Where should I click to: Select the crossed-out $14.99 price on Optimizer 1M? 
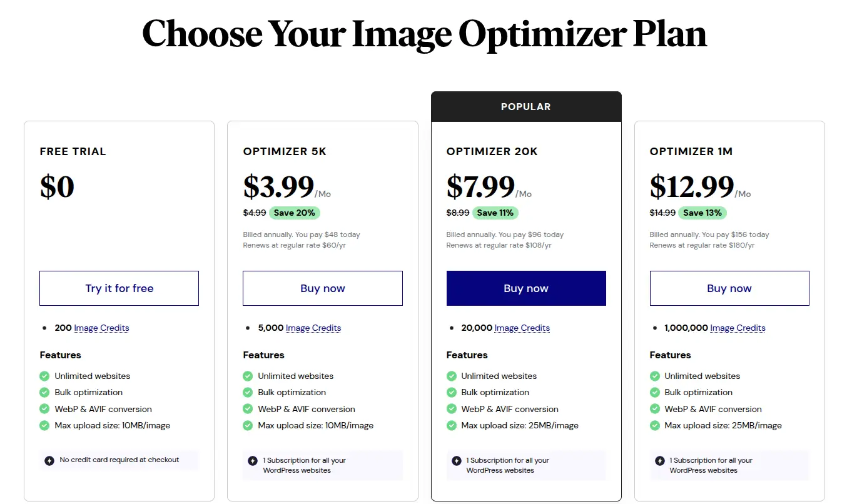coord(662,213)
